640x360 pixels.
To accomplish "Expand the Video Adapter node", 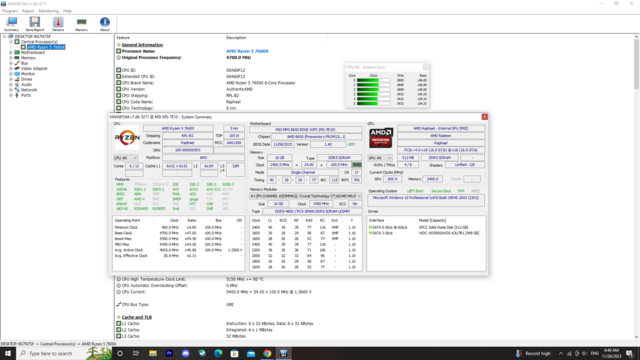I will pyautogui.click(x=11, y=69).
